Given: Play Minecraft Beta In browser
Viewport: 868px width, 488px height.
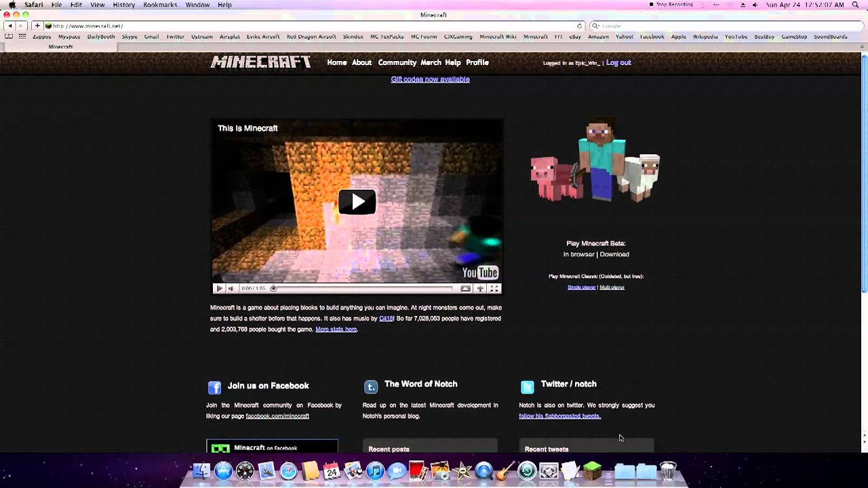Looking at the screenshot, I should (578, 254).
